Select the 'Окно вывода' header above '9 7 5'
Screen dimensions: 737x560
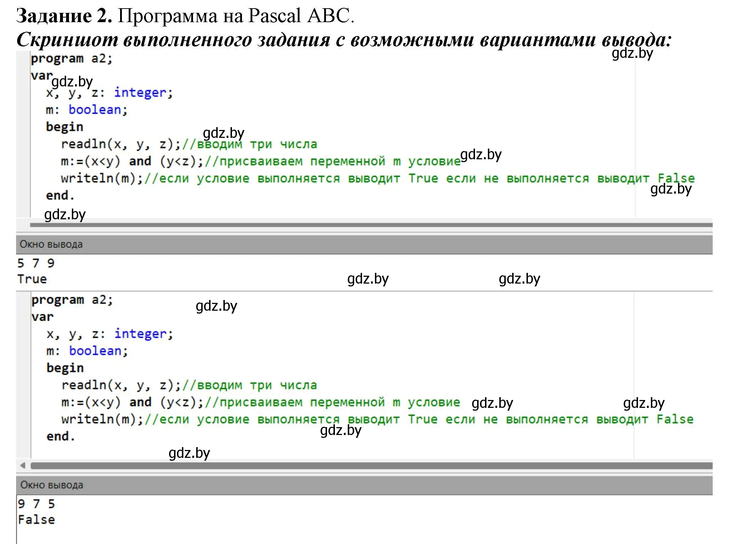coord(364,485)
